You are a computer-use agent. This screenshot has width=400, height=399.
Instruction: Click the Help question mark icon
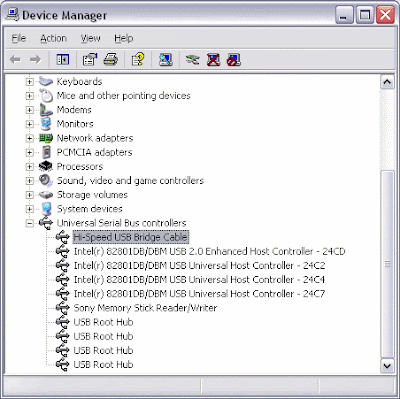(138, 60)
